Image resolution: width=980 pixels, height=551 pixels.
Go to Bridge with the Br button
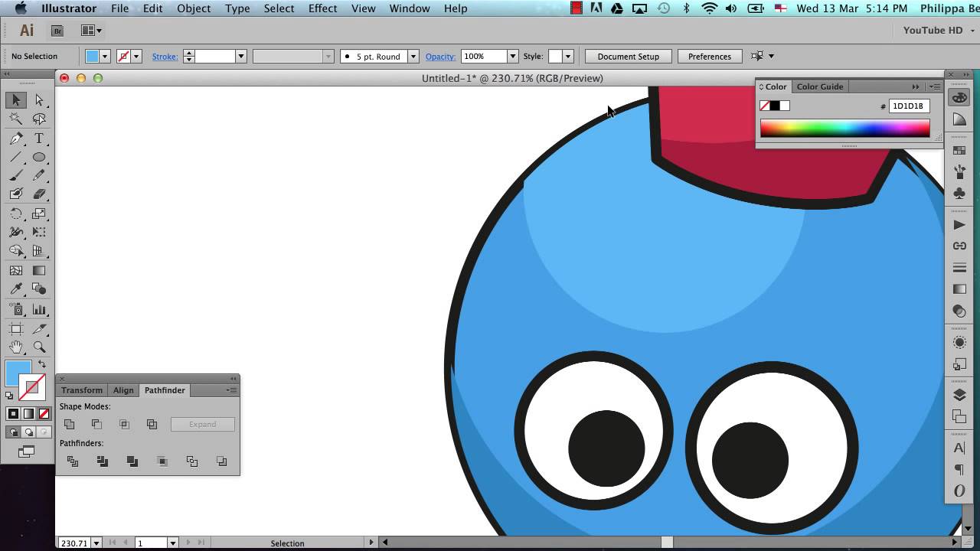pyautogui.click(x=57, y=31)
